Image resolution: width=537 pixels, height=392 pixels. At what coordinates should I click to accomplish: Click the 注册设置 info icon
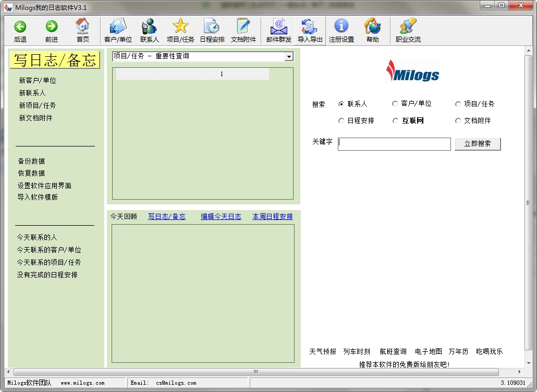coord(341,30)
